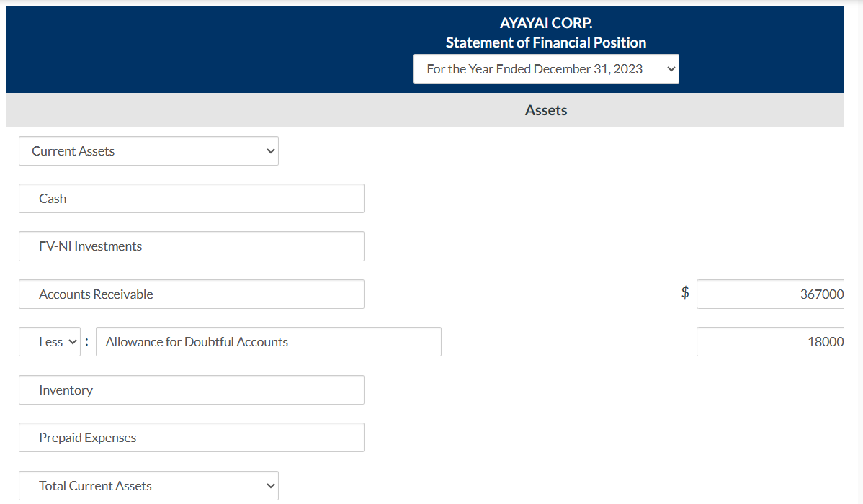
Task: Change the chevron on the statement date selector
Action: (x=670, y=68)
